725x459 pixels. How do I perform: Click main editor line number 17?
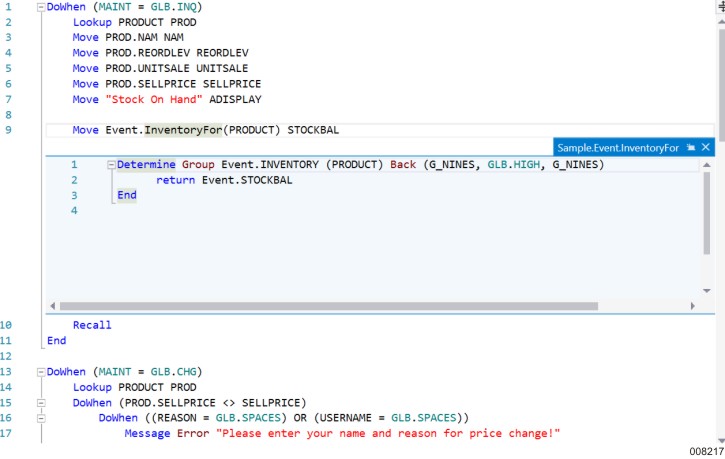click(6, 434)
